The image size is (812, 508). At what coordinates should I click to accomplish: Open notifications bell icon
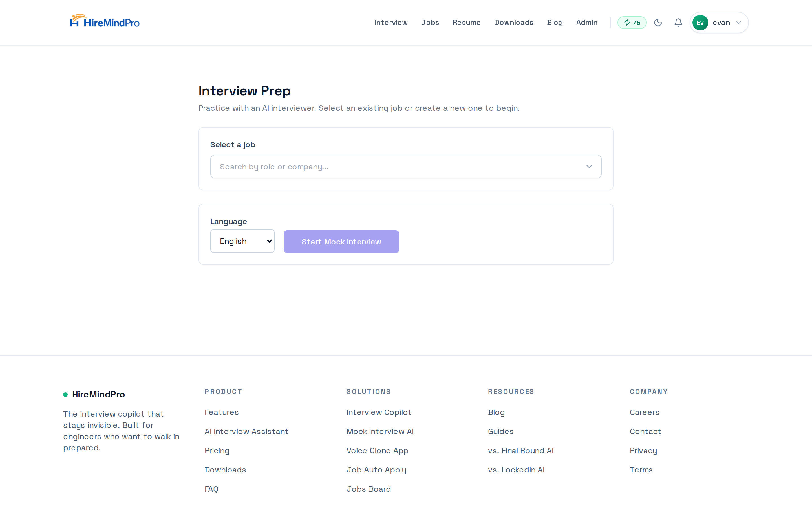click(678, 23)
